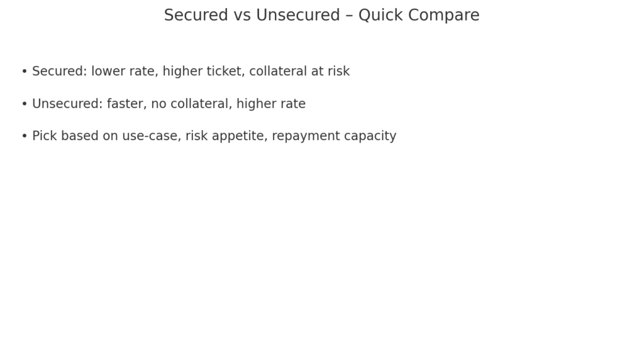Image resolution: width=644 pixels, height=358 pixels.
Task: Click the word "faster" in second bullet
Action: pyautogui.click(x=125, y=104)
